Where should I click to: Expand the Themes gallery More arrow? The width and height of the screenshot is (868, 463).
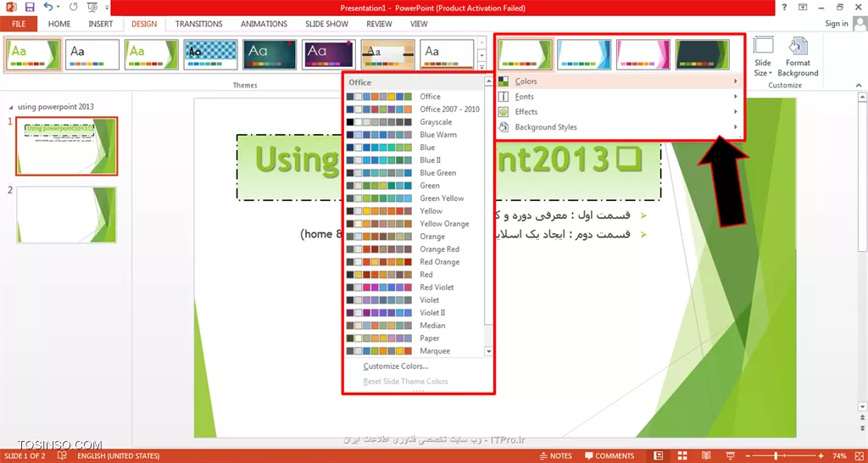[481, 66]
